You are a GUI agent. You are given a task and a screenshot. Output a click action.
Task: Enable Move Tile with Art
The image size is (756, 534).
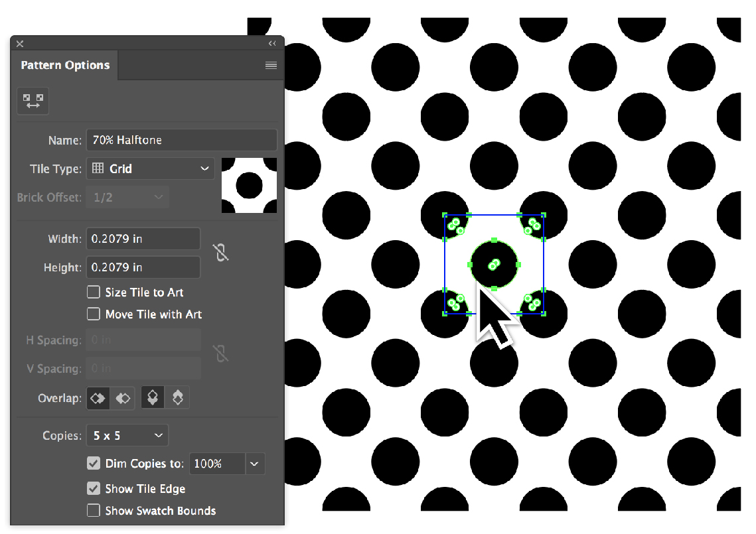[x=93, y=314]
